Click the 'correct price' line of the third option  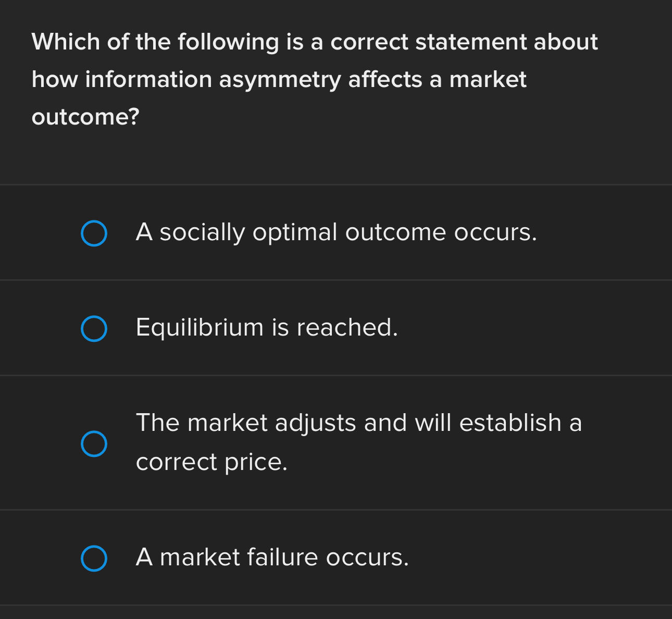click(x=211, y=462)
